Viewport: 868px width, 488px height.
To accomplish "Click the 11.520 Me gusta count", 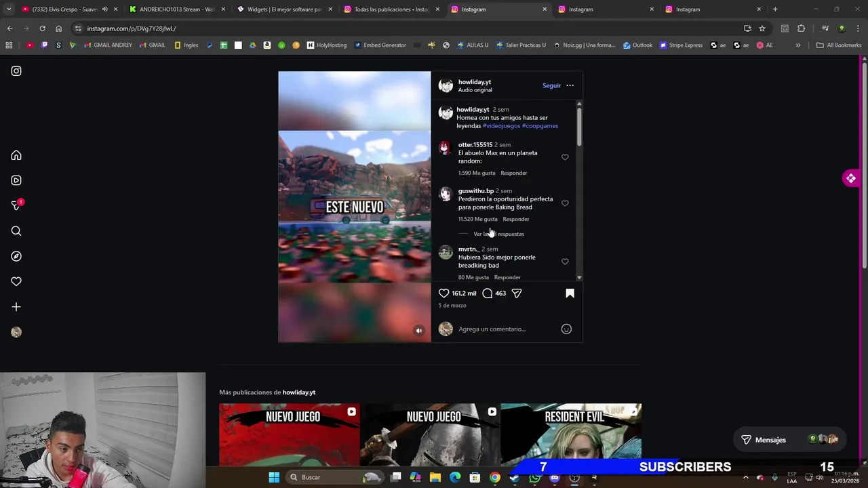I will pos(477,219).
